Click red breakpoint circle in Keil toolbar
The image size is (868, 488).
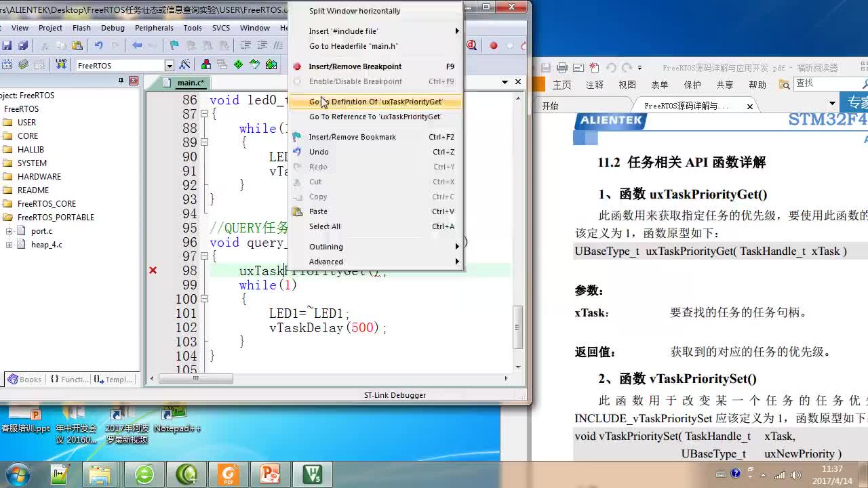point(494,45)
